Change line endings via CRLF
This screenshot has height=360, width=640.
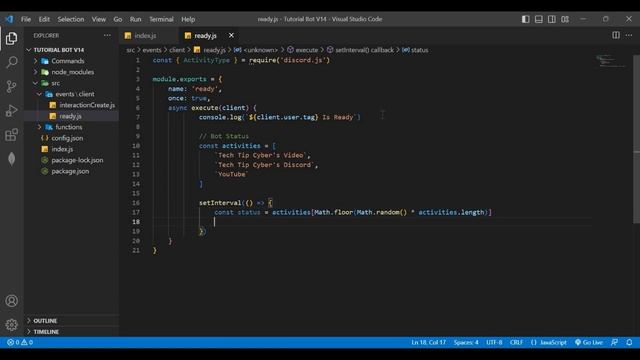(516, 342)
